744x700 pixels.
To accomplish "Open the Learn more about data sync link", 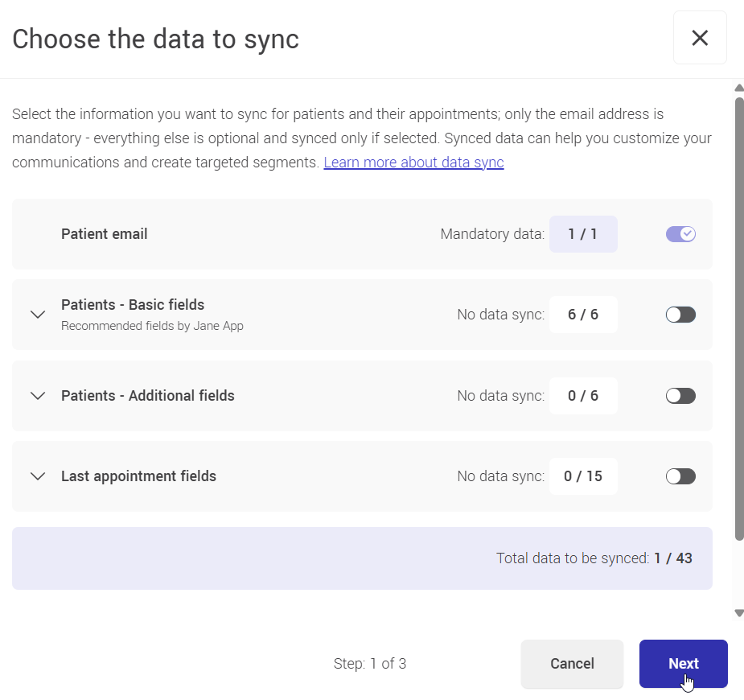I will pos(413,162).
